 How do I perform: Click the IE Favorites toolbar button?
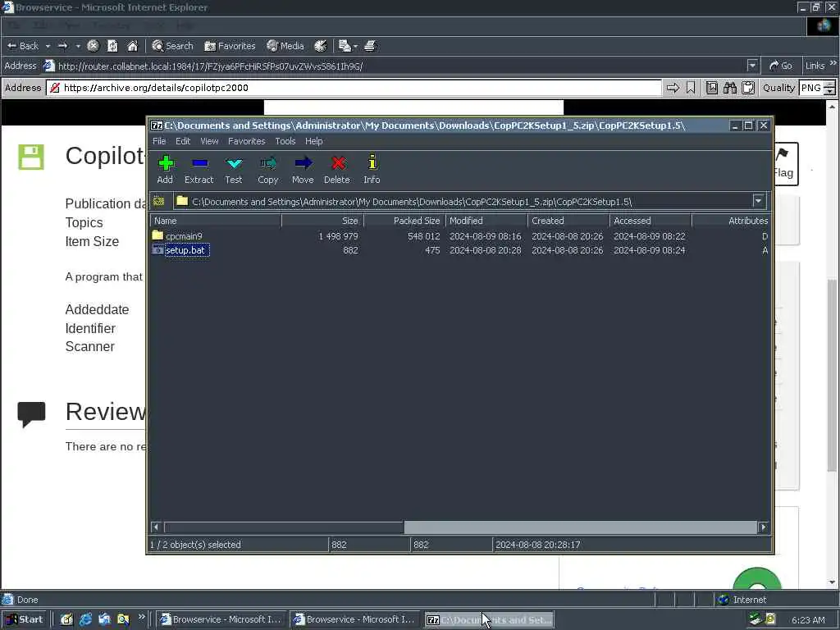pos(230,46)
